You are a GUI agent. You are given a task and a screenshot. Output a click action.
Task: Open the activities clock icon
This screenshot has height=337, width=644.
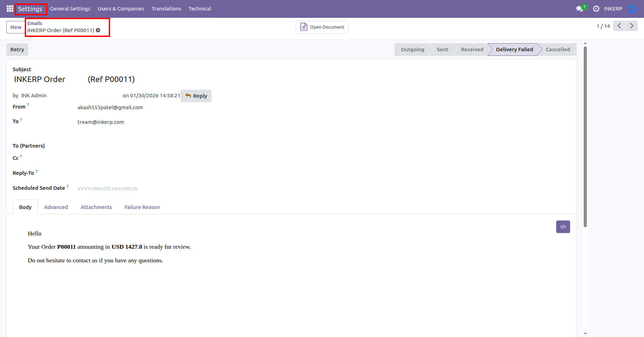(596, 9)
